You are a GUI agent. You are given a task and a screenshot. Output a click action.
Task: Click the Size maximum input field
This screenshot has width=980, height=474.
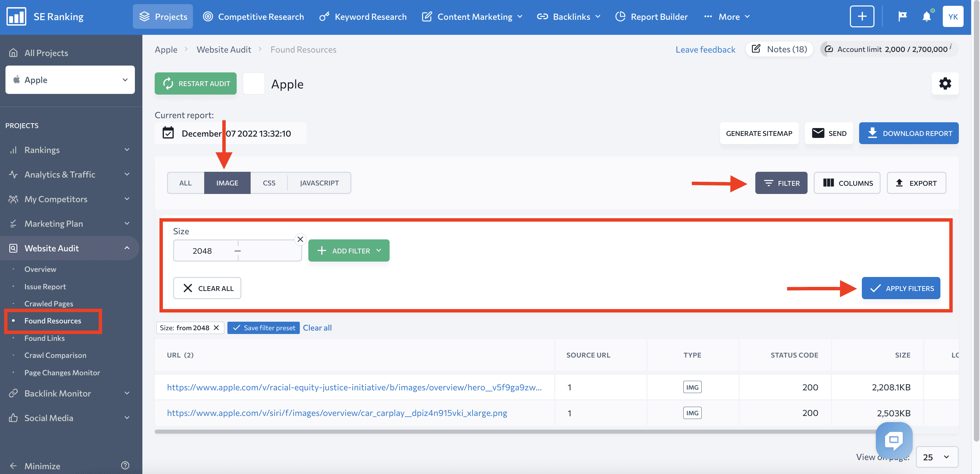pos(270,250)
